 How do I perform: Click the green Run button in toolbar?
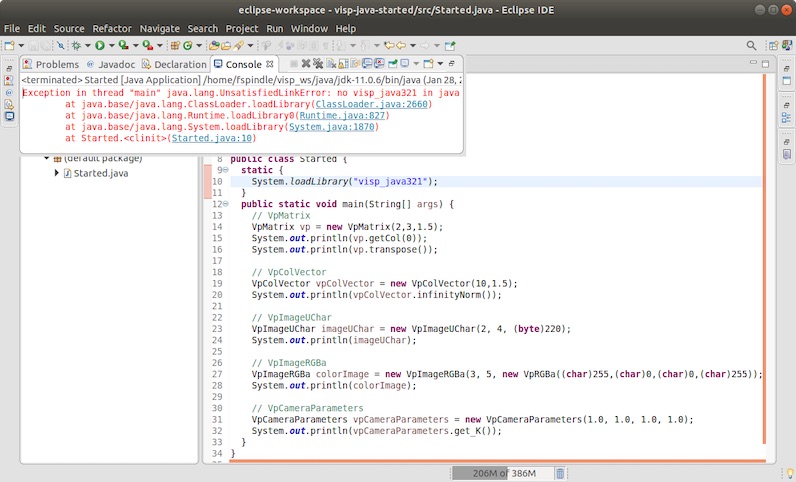click(99, 46)
